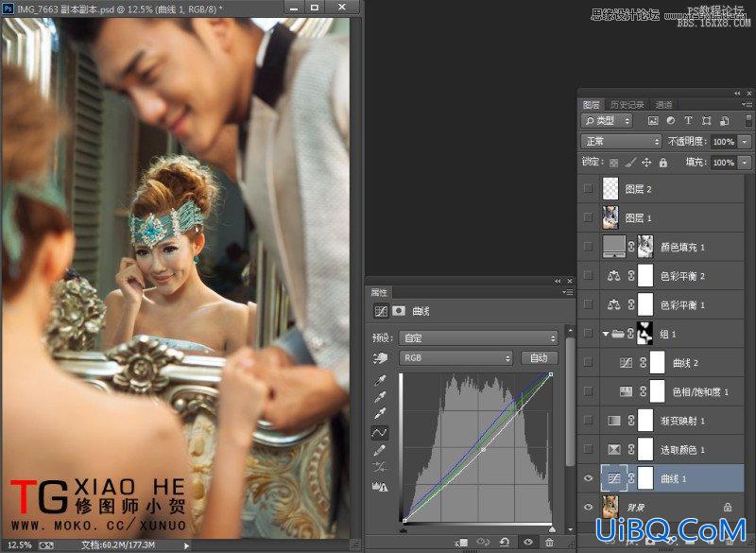
Task: Click link icon on 颜色填充 1 layer
Action: click(631, 247)
